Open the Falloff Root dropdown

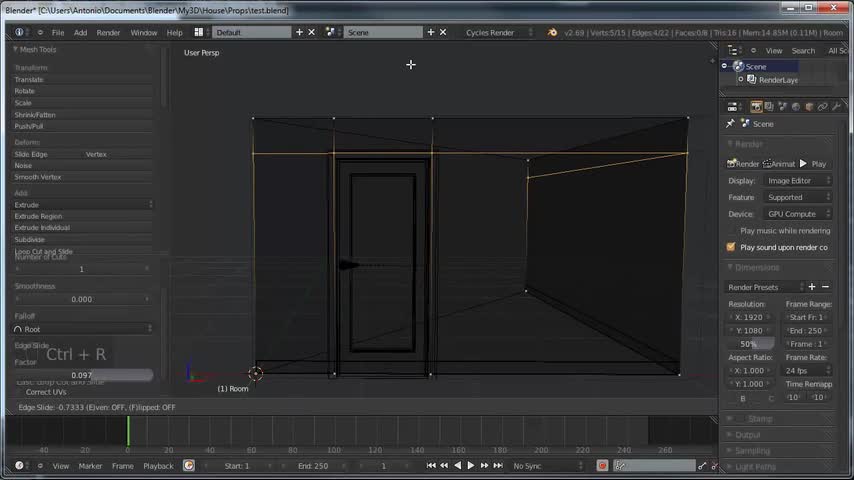tap(82, 329)
